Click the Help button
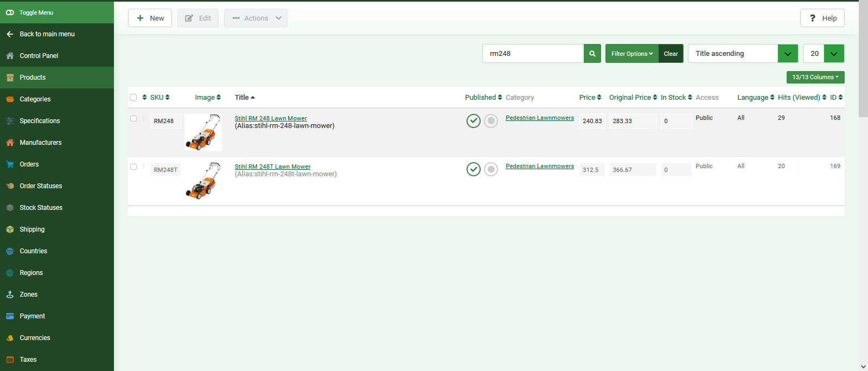Image resolution: width=868 pixels, height=371 pixels. point(822,18)
